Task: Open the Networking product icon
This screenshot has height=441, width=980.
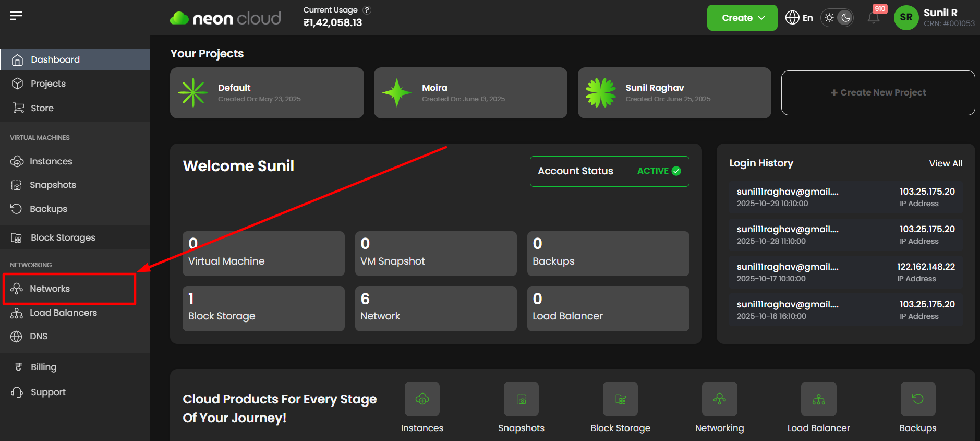Action: [719, 399]
